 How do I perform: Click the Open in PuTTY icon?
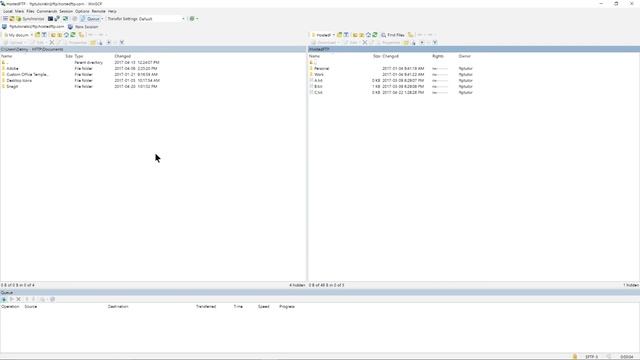pyautogui.click(x=57, y=19)
